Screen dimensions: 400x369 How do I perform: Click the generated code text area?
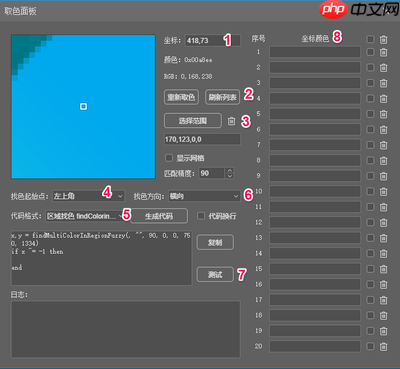(x=102, y=258)
